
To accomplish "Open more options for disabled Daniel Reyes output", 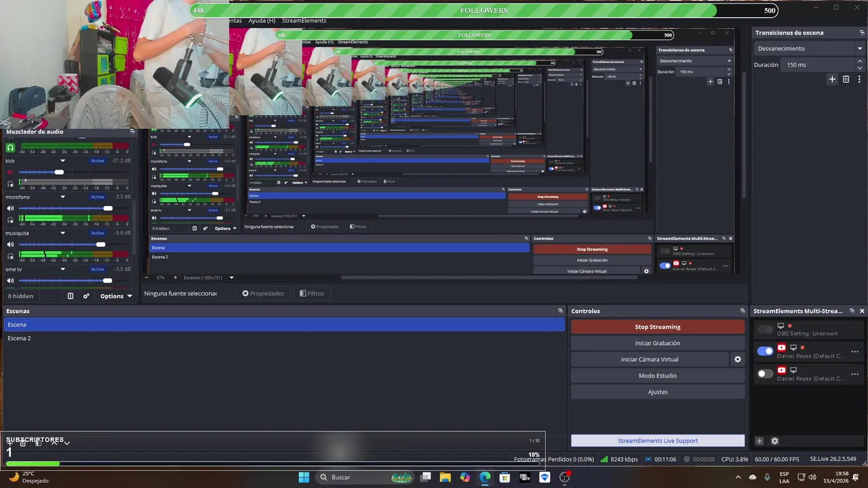I will (x=854, y=373).
